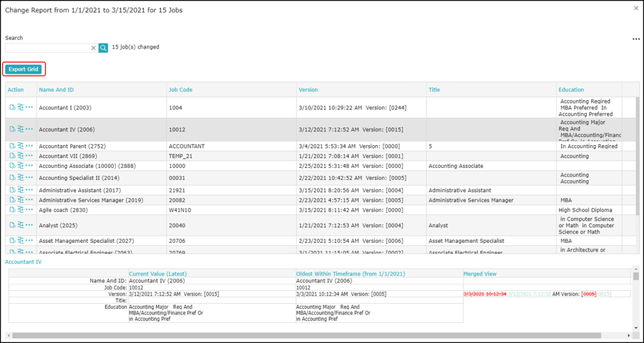Open the three-dot menu for Administrative Services Manager (2019)
This screenshot has height=343, width=644.
coord(29,200)
